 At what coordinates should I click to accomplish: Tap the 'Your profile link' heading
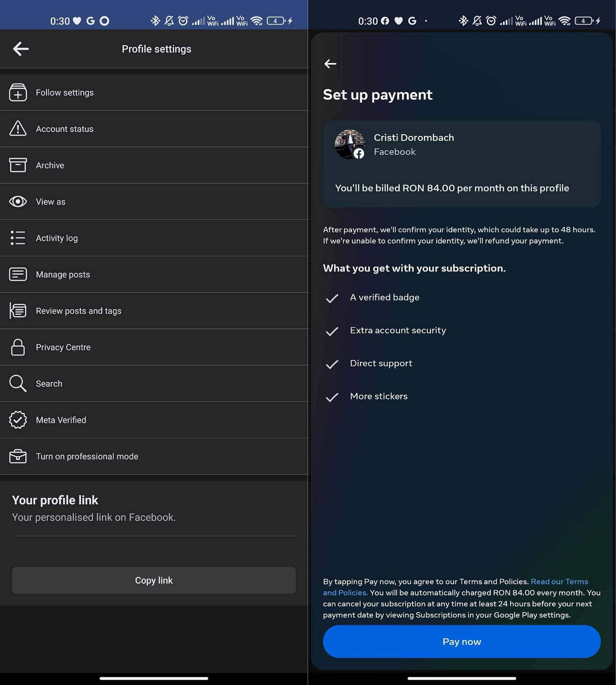55,500
